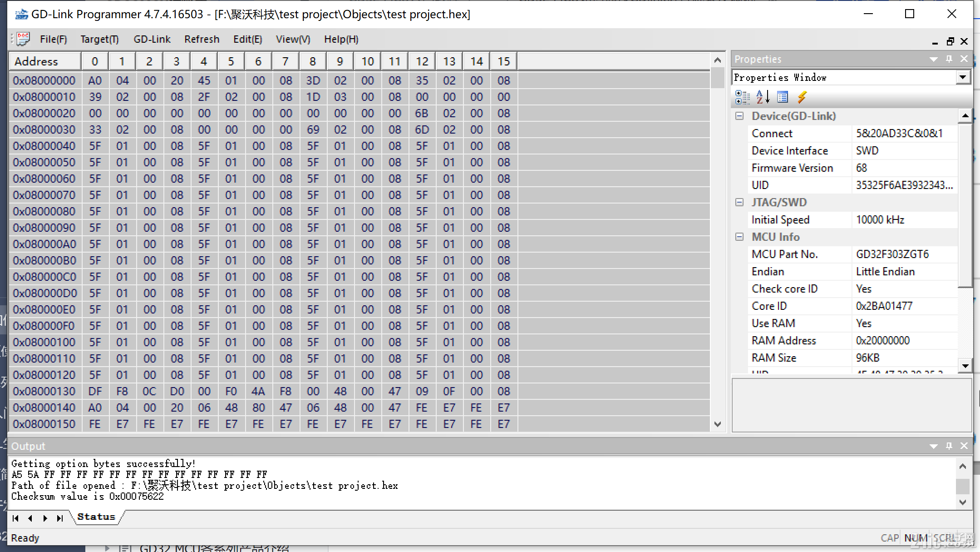Click Output panel scroll down arrow

coord(963,502)
